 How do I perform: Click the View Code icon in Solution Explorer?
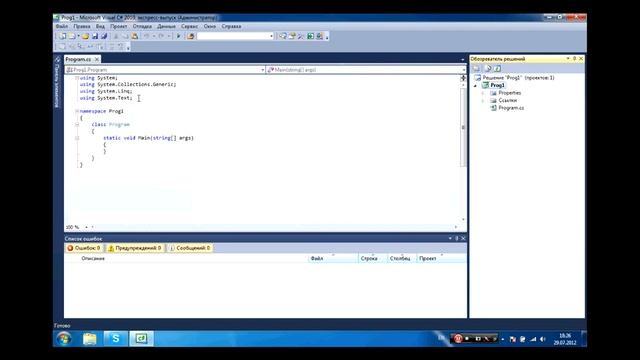point(498,68)
